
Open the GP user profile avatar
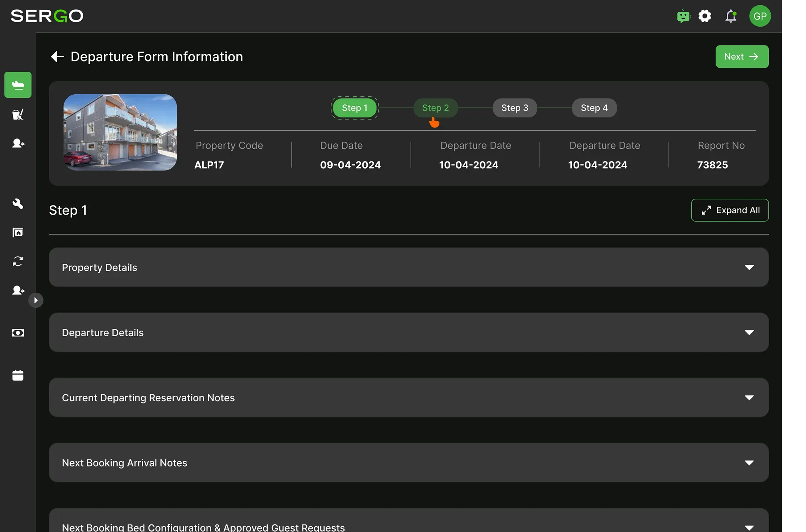point(760,16)
